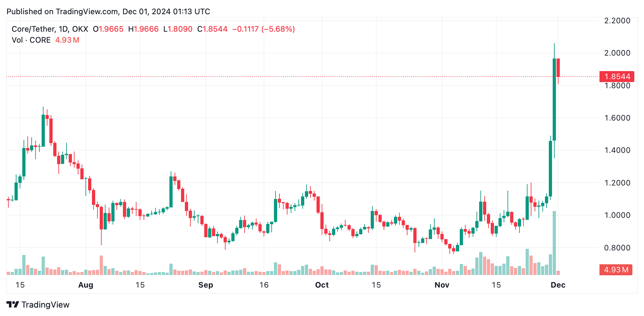Image resolution: width=644 pixels, height=316 pixels.
Task: Select the Oct marker on time axis
Action: [x=322, y=285]
